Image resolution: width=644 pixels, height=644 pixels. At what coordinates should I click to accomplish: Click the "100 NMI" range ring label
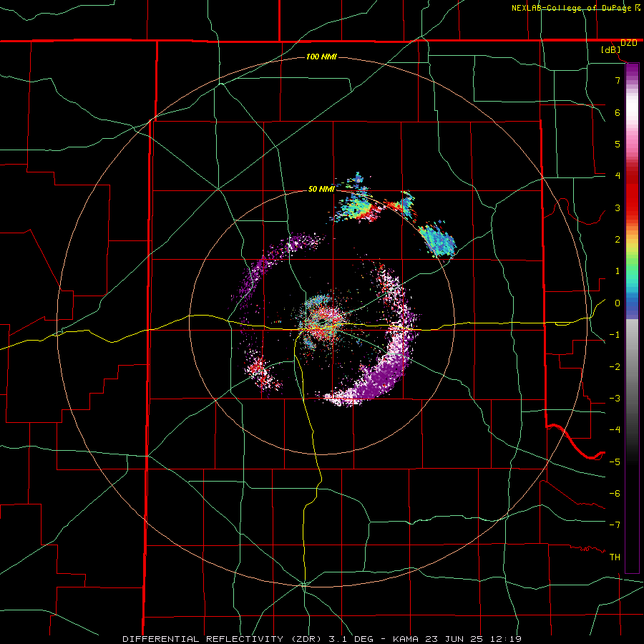pyautogui.click(x=321, y=57)
